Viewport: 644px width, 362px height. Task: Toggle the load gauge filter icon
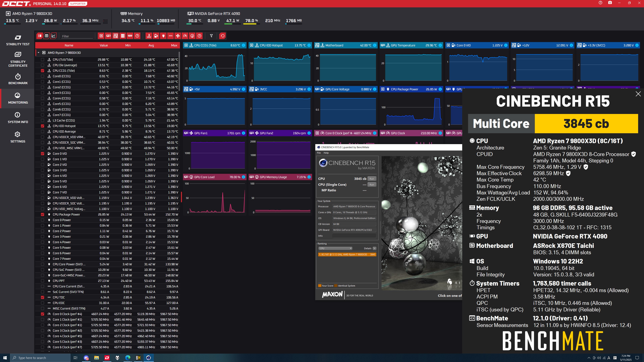[192, 36]
